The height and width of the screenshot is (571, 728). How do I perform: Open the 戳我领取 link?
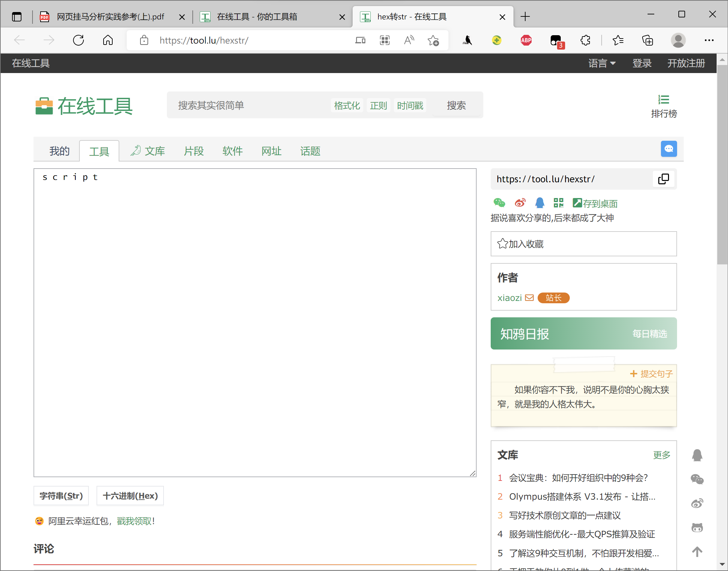[134, 521]
